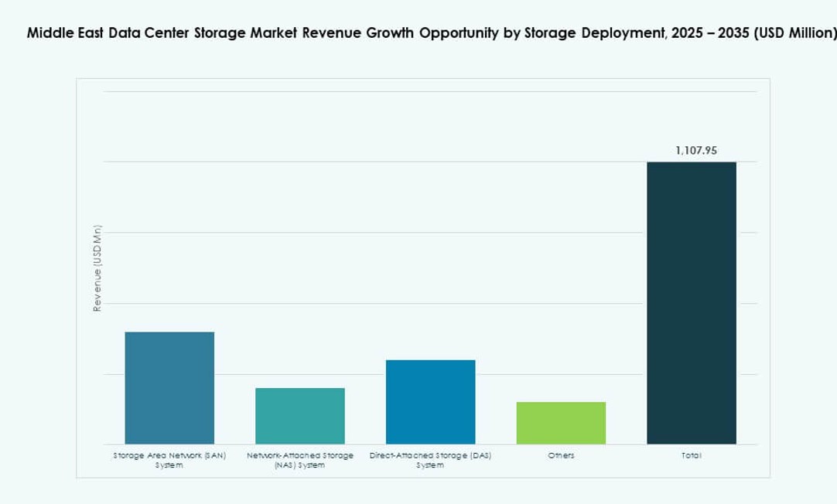837x504 pixels.
Task: Click the dark Total bar
Action: pyautogui.click(x=691, y=301)
